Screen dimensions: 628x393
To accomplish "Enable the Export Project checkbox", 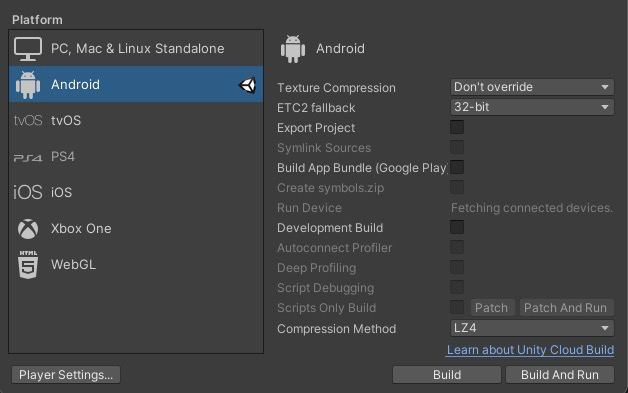I will coord(457,127).
